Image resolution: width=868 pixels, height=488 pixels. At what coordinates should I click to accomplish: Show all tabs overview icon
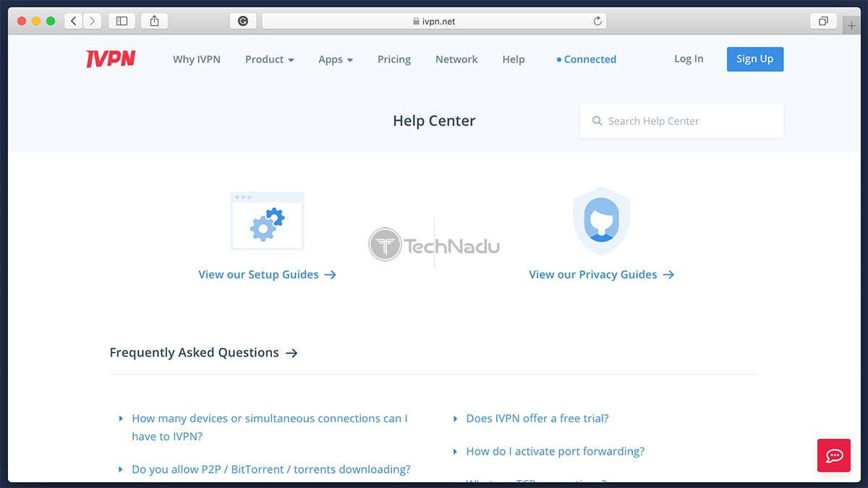point(823,21)
